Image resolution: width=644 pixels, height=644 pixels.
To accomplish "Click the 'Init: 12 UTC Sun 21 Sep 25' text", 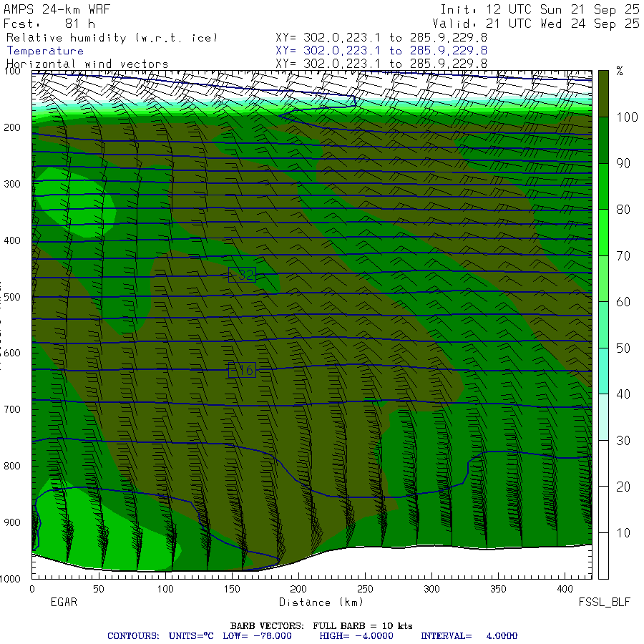I will 540,9.
